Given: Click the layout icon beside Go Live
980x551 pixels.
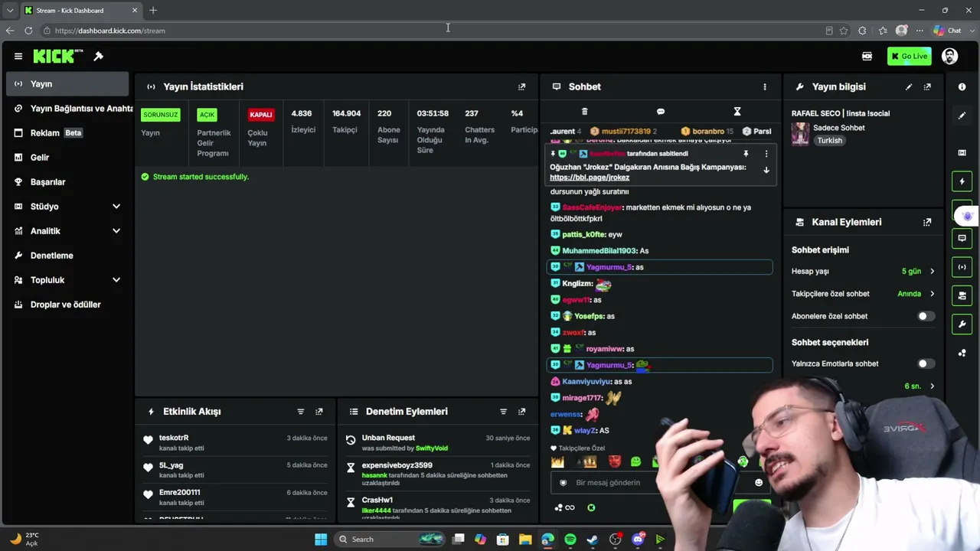Looking at the screenshot, I should tap(867, 56).
